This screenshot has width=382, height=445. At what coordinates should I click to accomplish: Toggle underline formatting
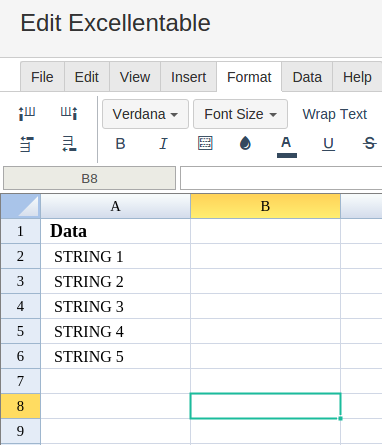click(x=328, y=144)
